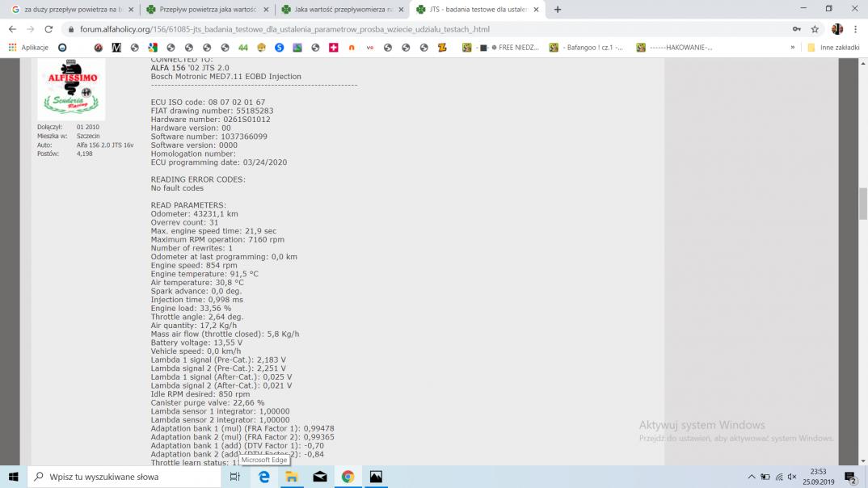
Task: Open the Wi-Fi network tray icon
Action: point(779,477)
